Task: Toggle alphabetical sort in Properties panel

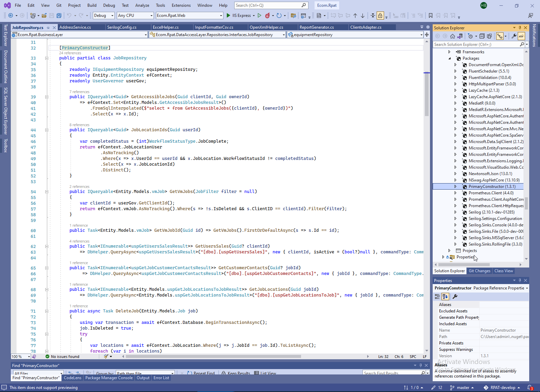Action: 445,297
